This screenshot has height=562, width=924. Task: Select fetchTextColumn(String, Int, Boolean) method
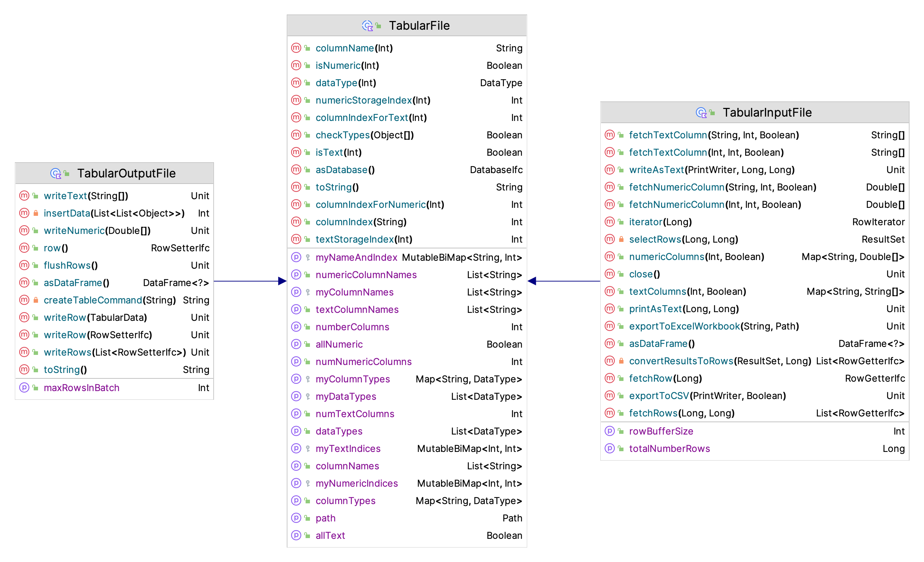tap(755, 135)
